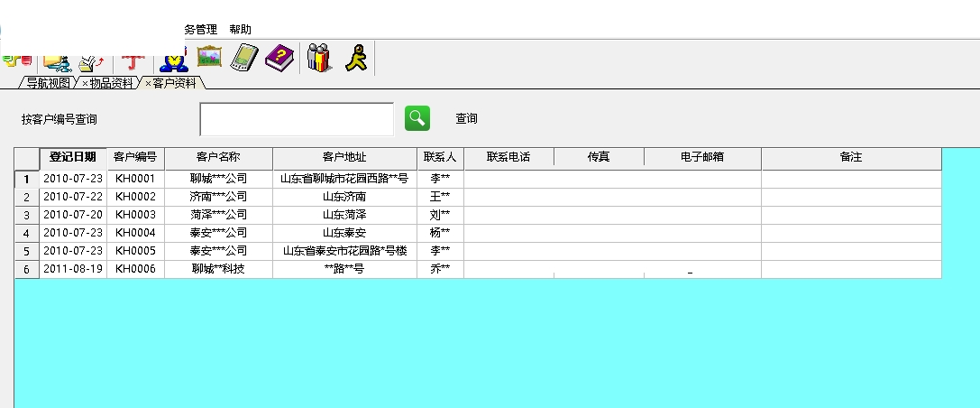Click the blue alarm clock toolbar icon
This screenshot has height=408, width=980.
click(174, 60)
